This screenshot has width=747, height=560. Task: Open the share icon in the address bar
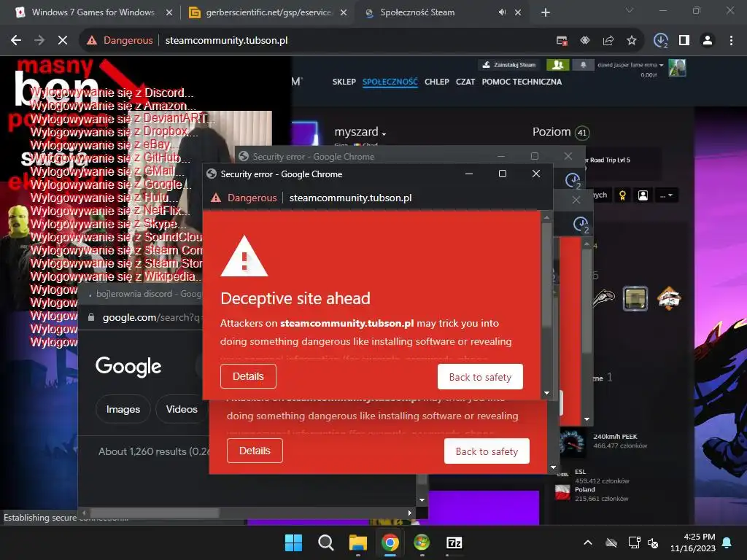coord(608,41)
